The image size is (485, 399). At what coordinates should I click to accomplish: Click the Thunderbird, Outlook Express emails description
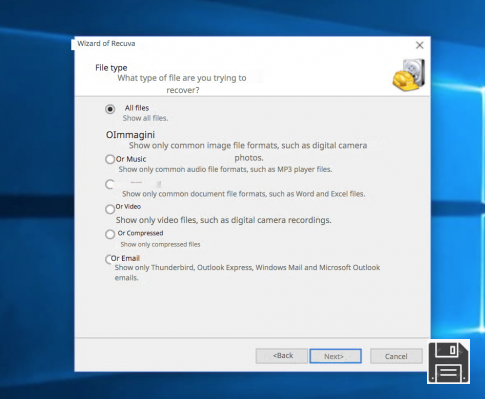click(247, 272)
